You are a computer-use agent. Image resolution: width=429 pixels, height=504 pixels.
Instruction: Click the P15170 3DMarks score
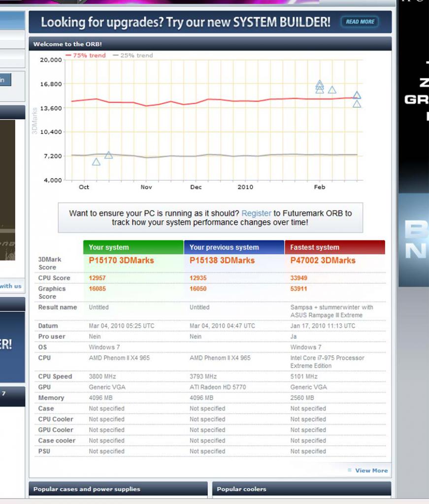click(x=121, y=260)
